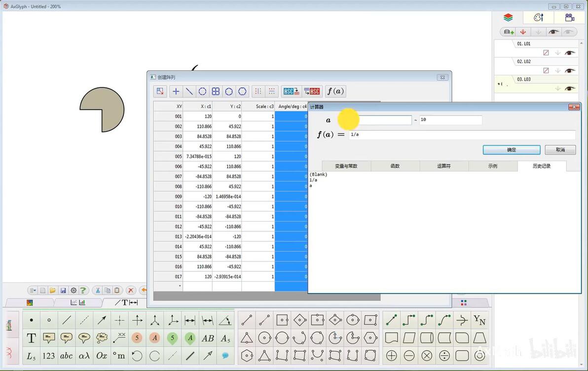Click the pick-from-canvas icon in array toolbar
Image resolution: width=588 pixels, height=371 pixels.
(160, 91)
